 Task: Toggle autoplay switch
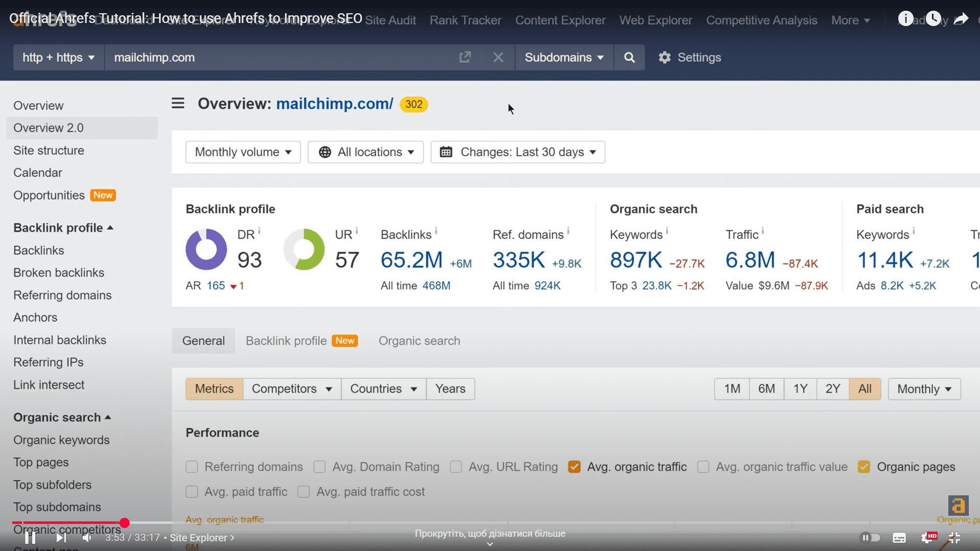870,538
